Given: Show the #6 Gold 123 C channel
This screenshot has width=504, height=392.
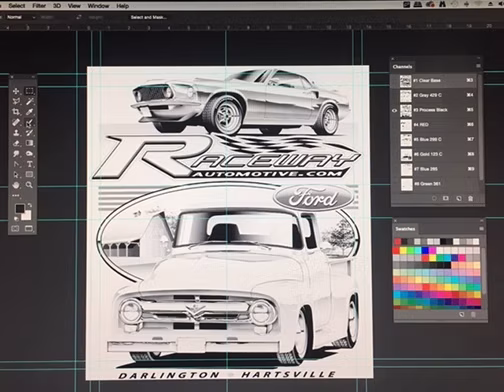Looking at the screenshot, I should tap(394, 154).
